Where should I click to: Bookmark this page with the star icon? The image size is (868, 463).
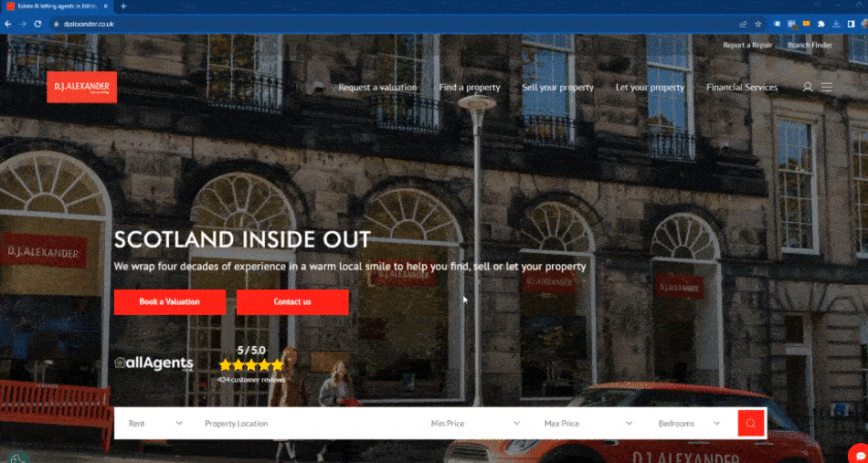tap(757, 24)
